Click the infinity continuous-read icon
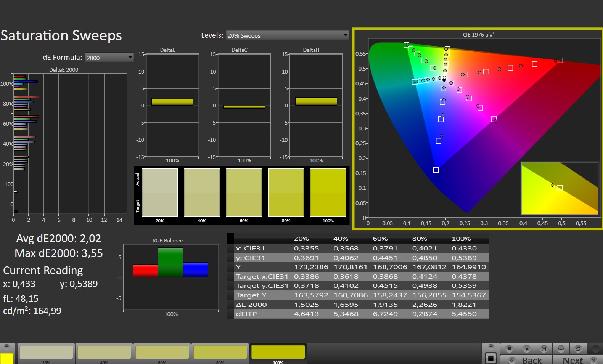 561,348
